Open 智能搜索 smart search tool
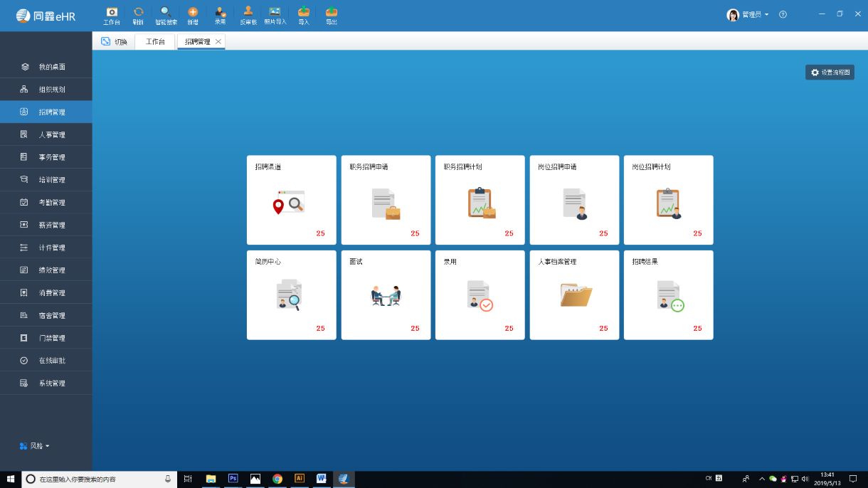Viewport: 868px width, 488px height. point(166,16)
